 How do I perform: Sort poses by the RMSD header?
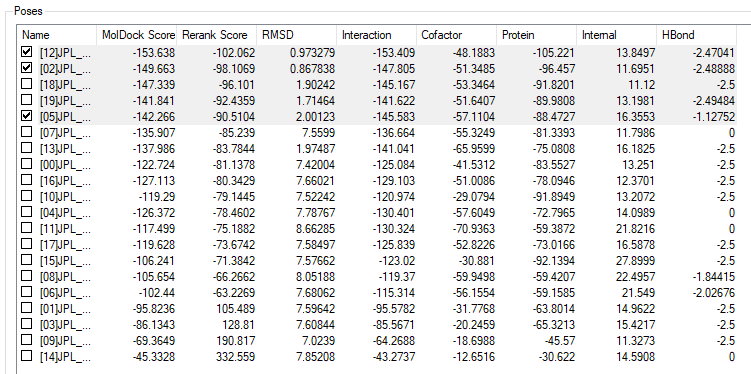[297, 35]
